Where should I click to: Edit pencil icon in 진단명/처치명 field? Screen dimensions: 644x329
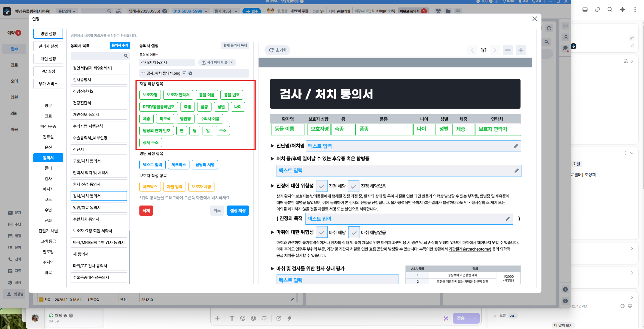[x=516, y=146]
